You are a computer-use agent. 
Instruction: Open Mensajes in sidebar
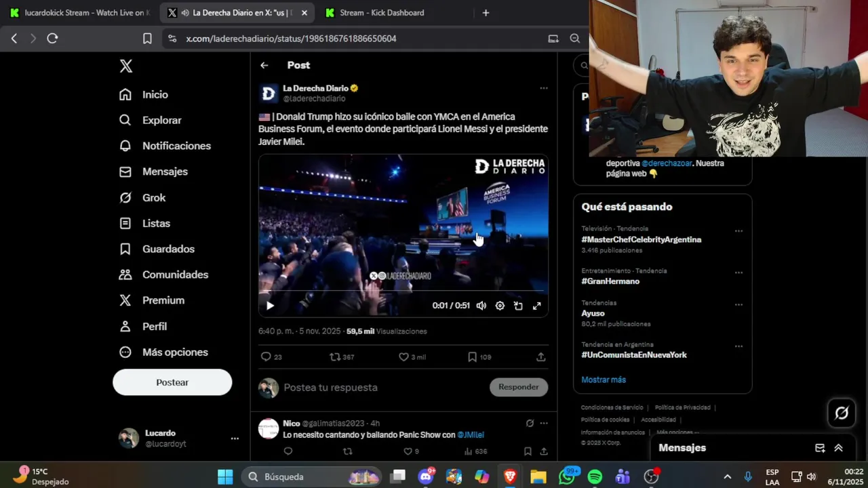(153, 171)
